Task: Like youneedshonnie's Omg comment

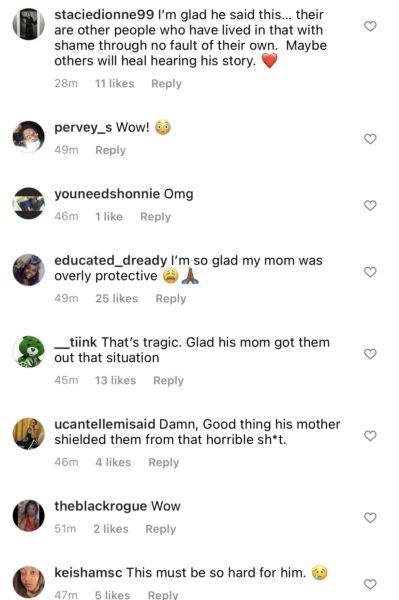Action: pyautogui.click(x=370, y=205)
